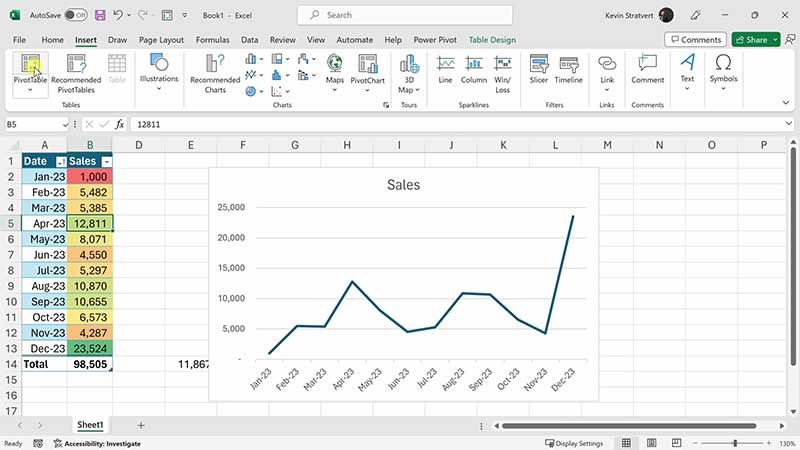Insert a Comment from ribbon

click(x=647, y=69)
